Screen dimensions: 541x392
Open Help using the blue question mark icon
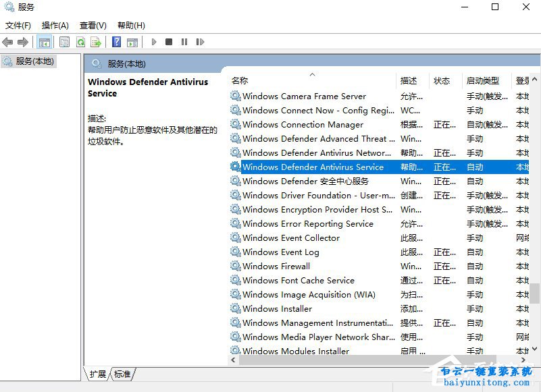click(x=115, y=41)
